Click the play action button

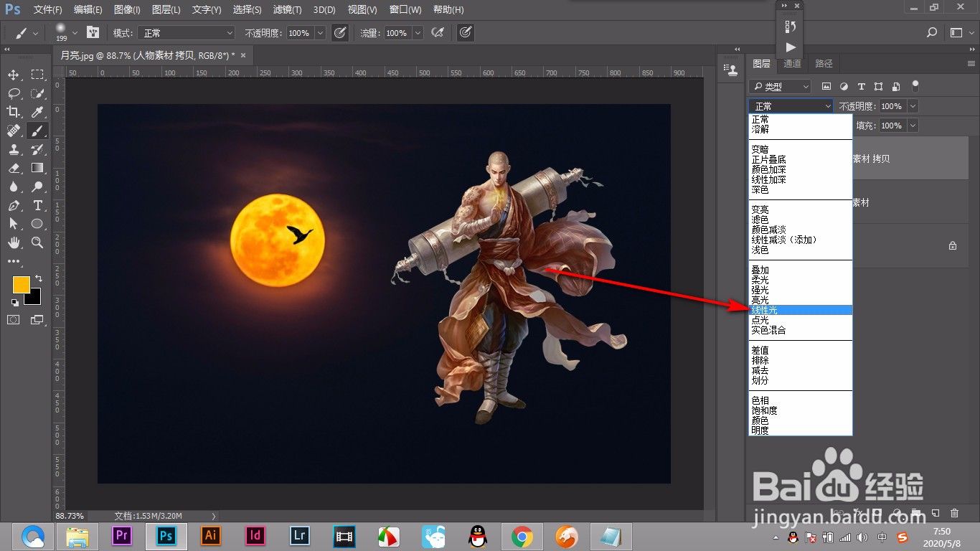(791, 47)
